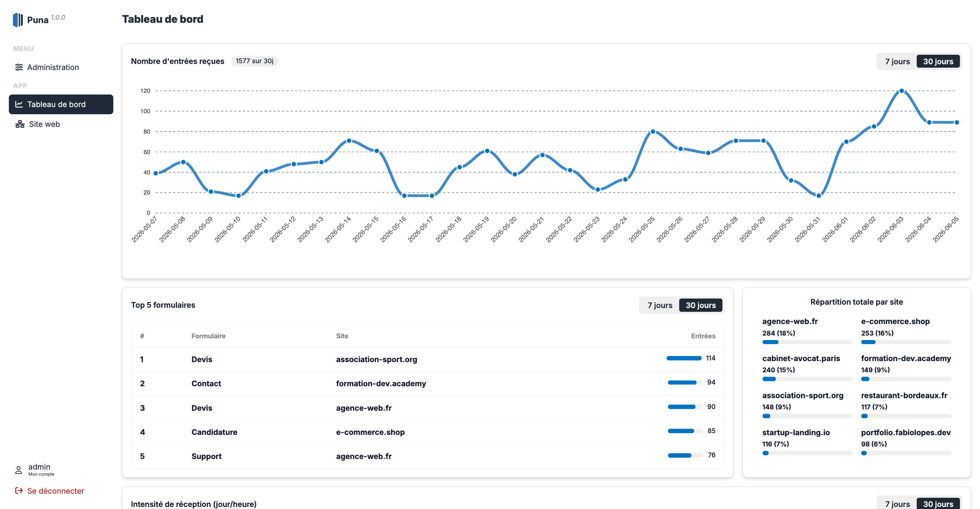This screenshot has height=509, width=980.
Task: Click the 1577 sur 30j badge
Action: click(x=254, y=61)
